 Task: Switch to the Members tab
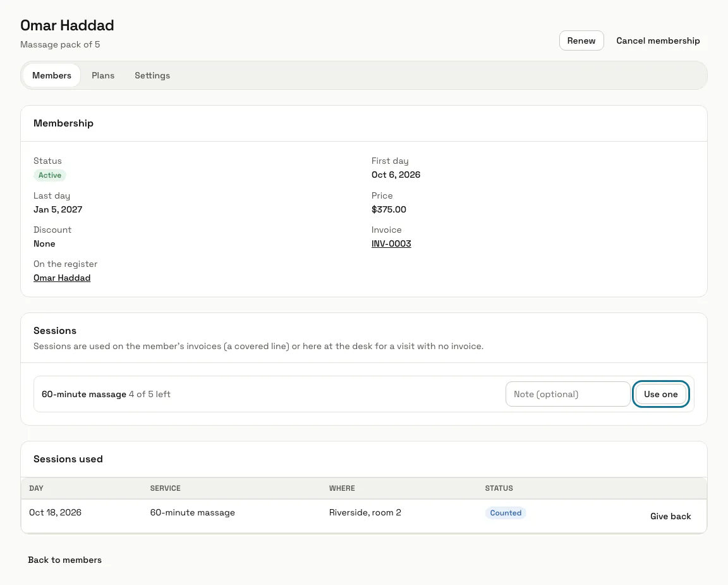click(x=52, y=75)
